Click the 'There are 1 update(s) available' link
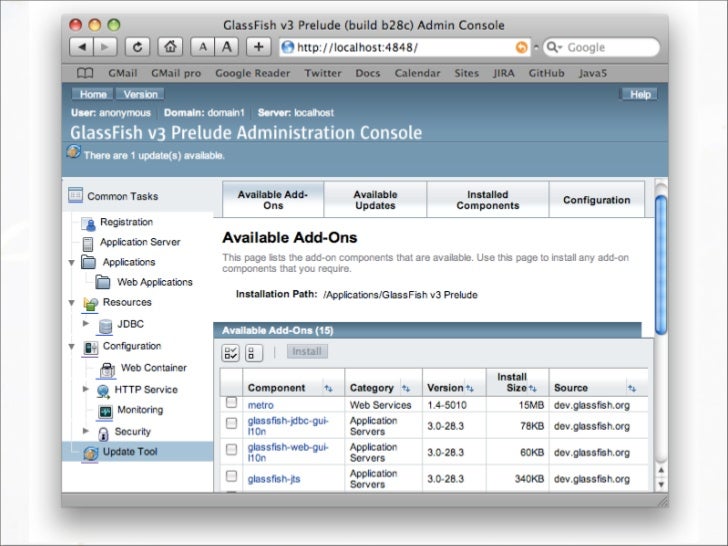728x546 pixels. tap(154, 156)
